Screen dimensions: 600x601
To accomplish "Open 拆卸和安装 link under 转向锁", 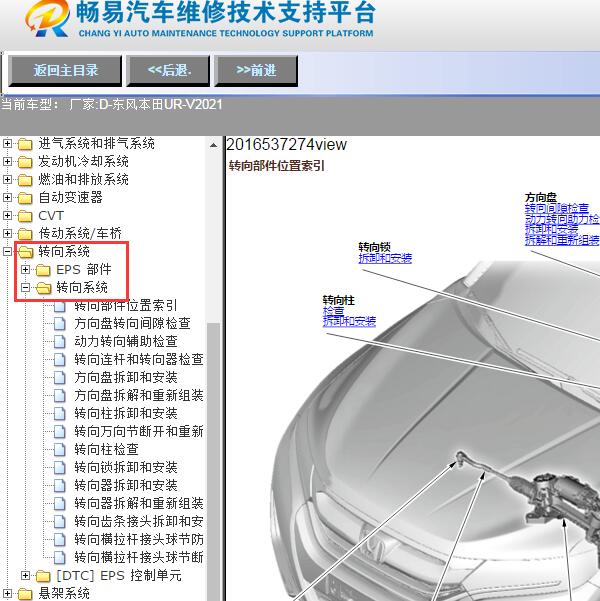I will point(385,258).
